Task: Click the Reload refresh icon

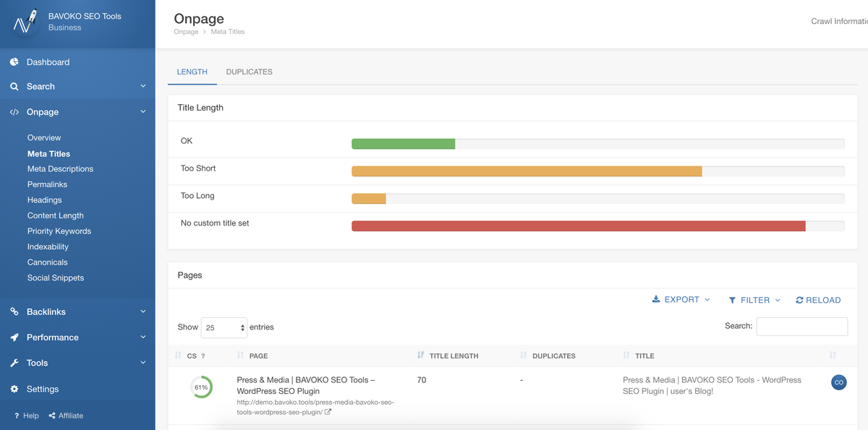Action: tap(799, 300)
